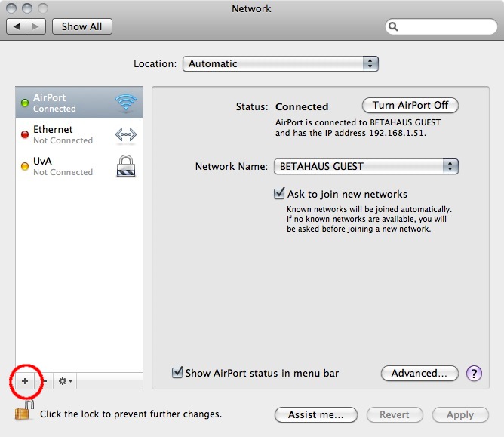Screen dimensions: 504x437
Task: Click the Assist me button
Action: click(x=315, y=414)
